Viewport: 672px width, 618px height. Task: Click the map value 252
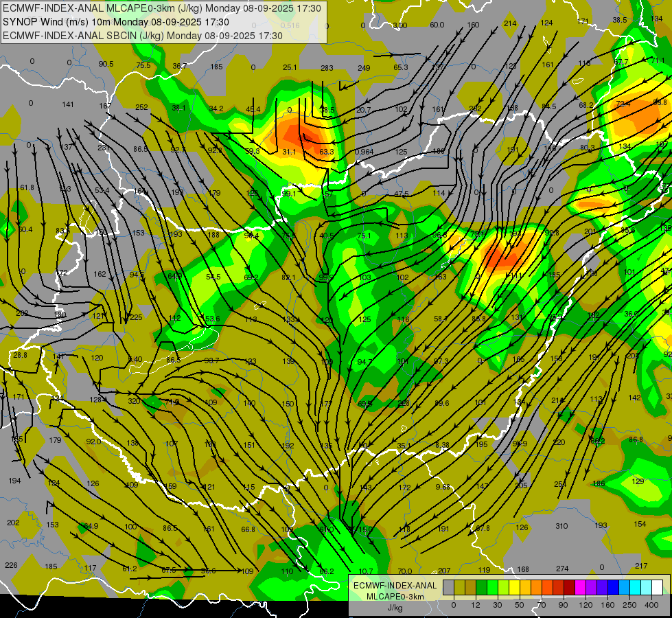tap(141, 107)
